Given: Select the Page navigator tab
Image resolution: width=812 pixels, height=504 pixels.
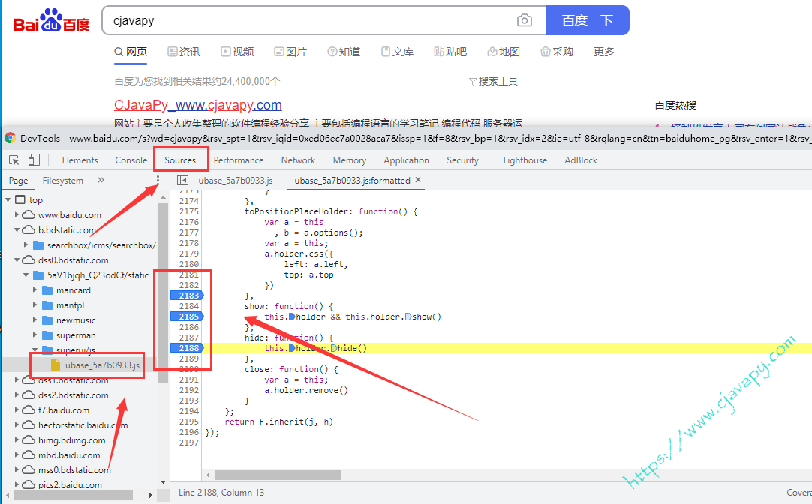Looking at the screenshot, I should click(x=18, y=181).
